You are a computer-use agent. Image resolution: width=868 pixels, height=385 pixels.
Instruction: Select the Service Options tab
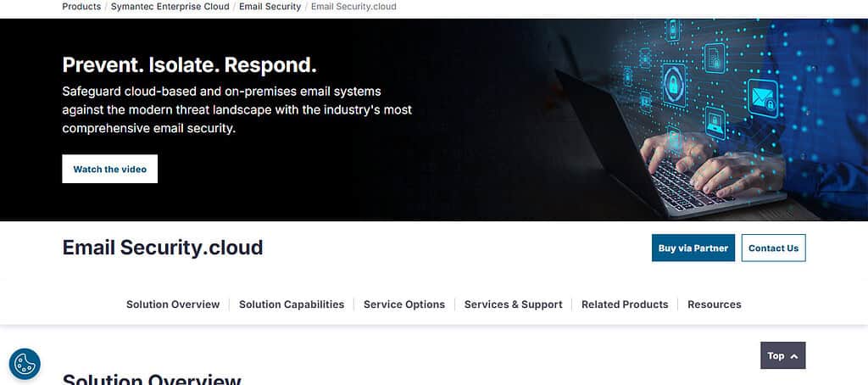click(x=404, y=304)
